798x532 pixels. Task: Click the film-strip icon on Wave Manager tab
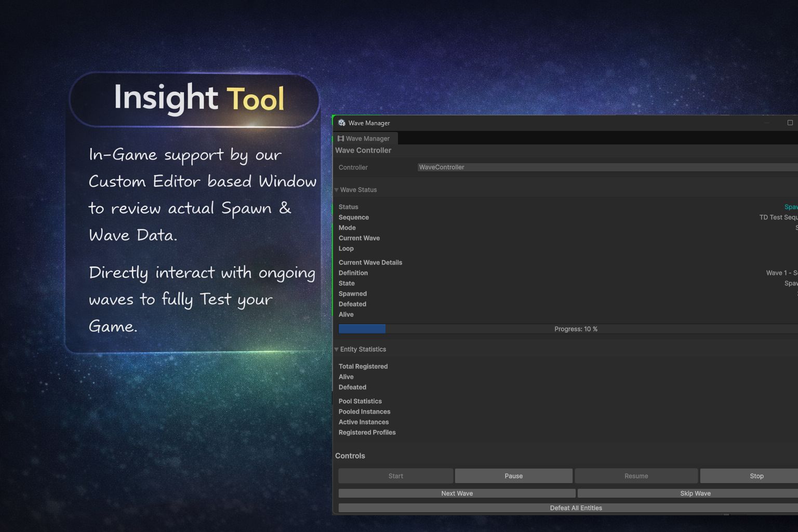pyautogui.click(x=341, y=139)
